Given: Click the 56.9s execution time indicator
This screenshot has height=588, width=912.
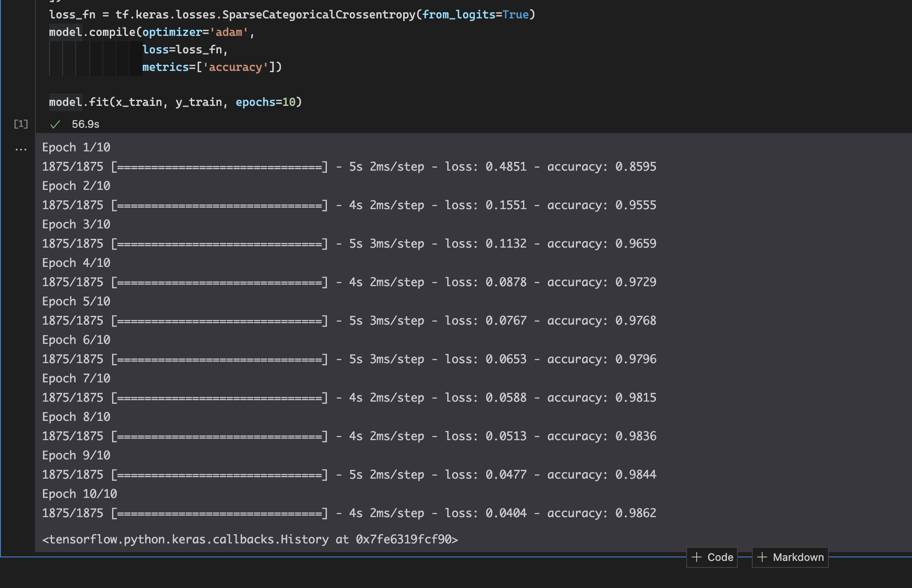Looking at the screenshot, I should [85, 124].
